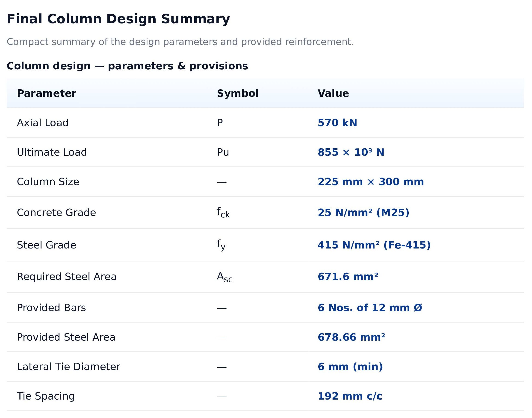Select the 415 N/mm² (Fe-415) value
Screen dimensions: 532x418
coord(374,245)
